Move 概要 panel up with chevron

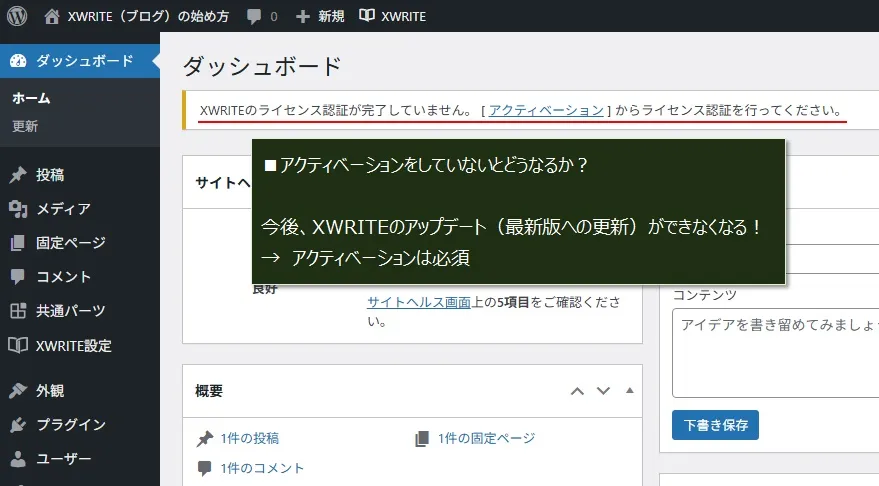click(577, 391)
